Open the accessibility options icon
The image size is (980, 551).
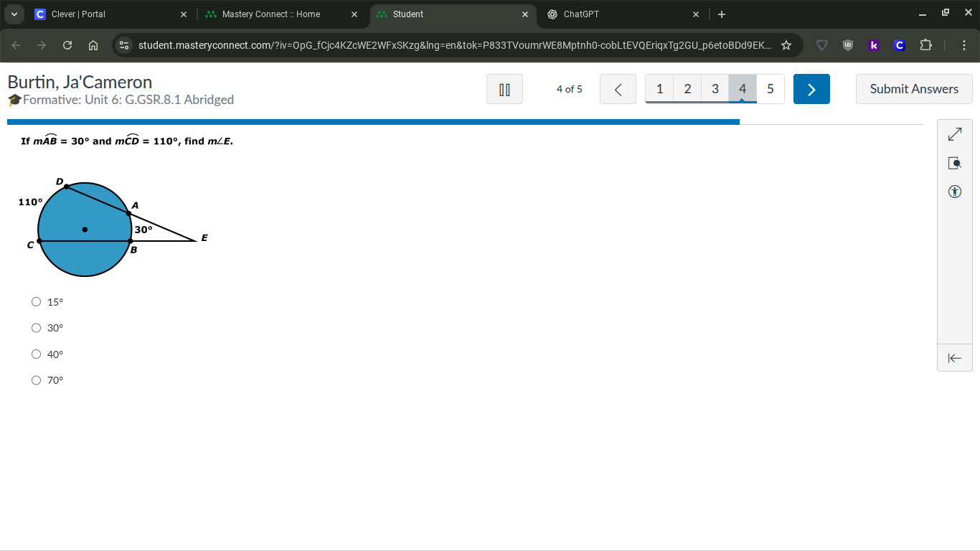pos(955,192)
